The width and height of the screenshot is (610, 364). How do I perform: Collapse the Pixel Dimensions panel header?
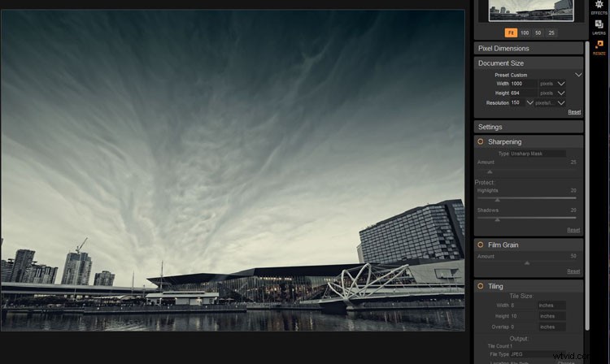[529, 48]
